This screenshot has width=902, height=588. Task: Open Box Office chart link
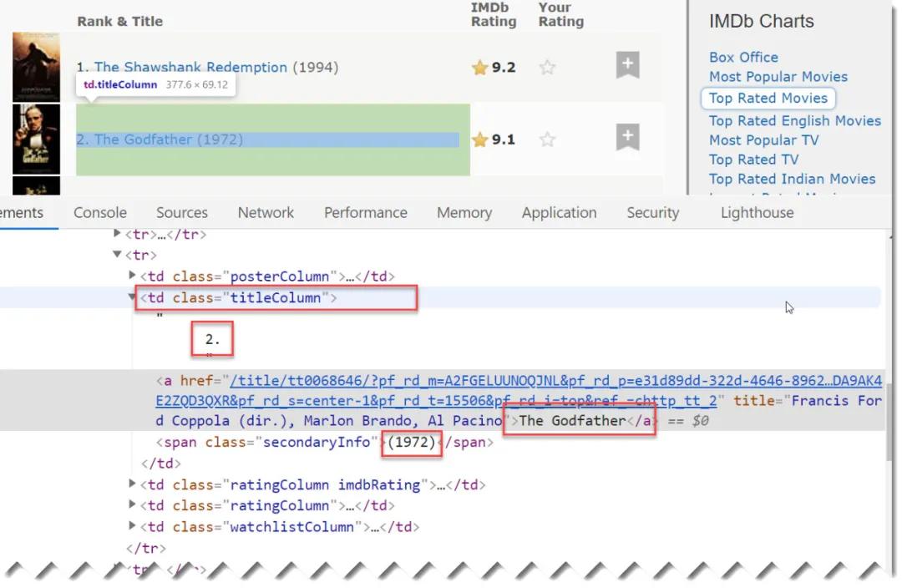click(x=743, y=57)
